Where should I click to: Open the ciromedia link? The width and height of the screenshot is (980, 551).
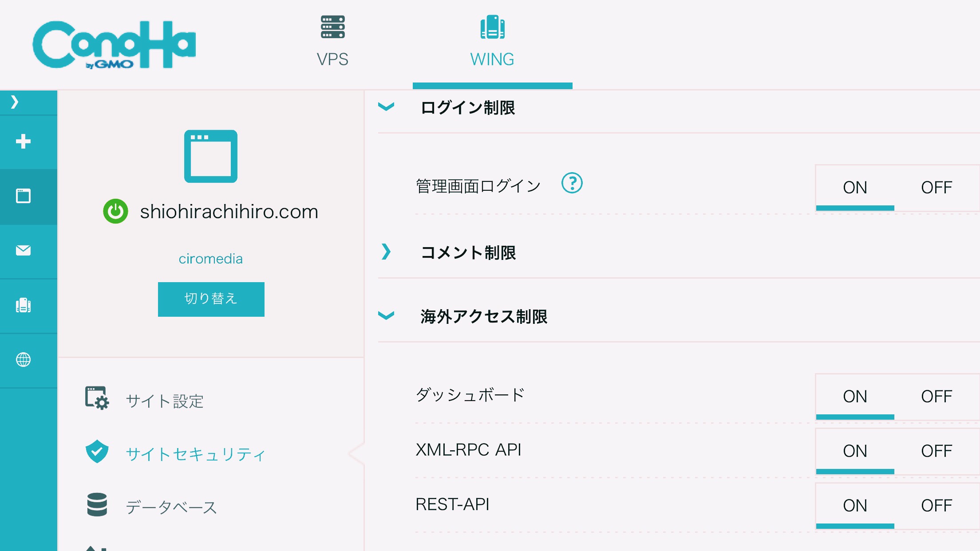click(x=210, y=259)
